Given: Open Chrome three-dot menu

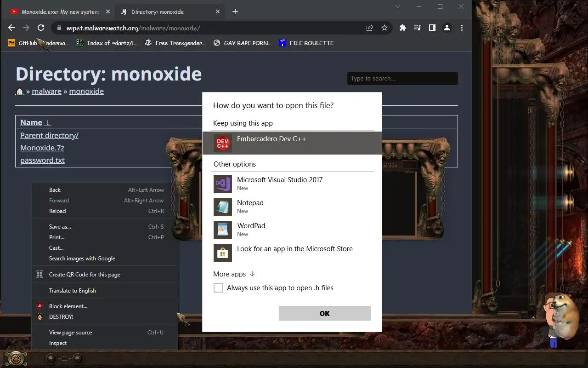Looking at the screenshot, I should (x=462, y=28).
